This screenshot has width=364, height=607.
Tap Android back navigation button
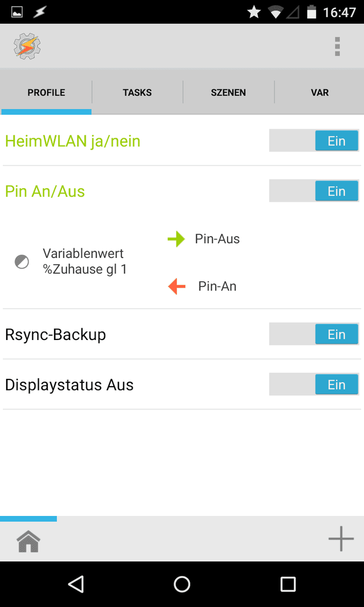[76, 584]
